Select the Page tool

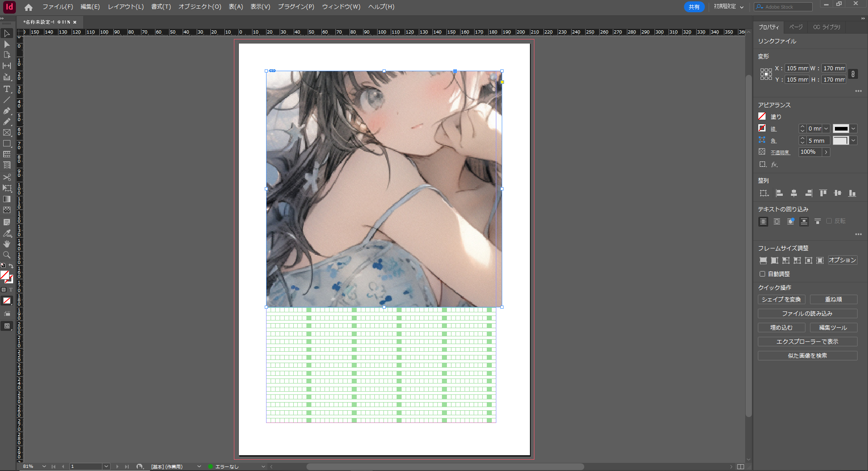(7, 55)
